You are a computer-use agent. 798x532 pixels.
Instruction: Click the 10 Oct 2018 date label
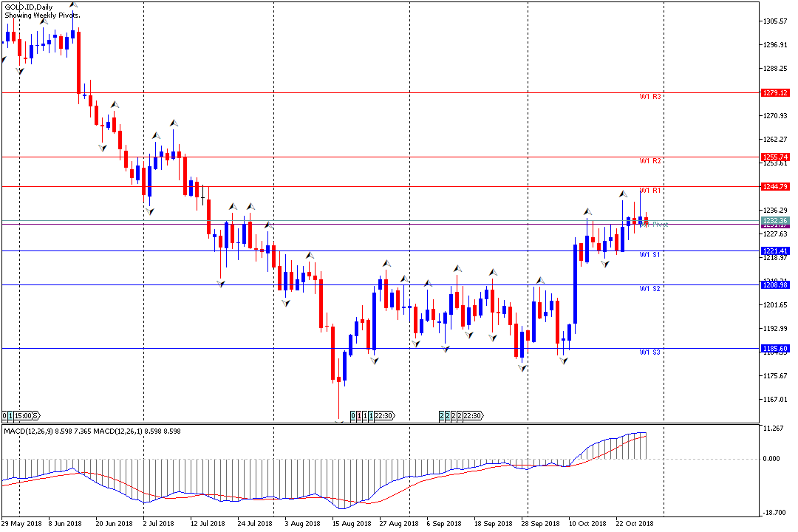pos(586,524)
